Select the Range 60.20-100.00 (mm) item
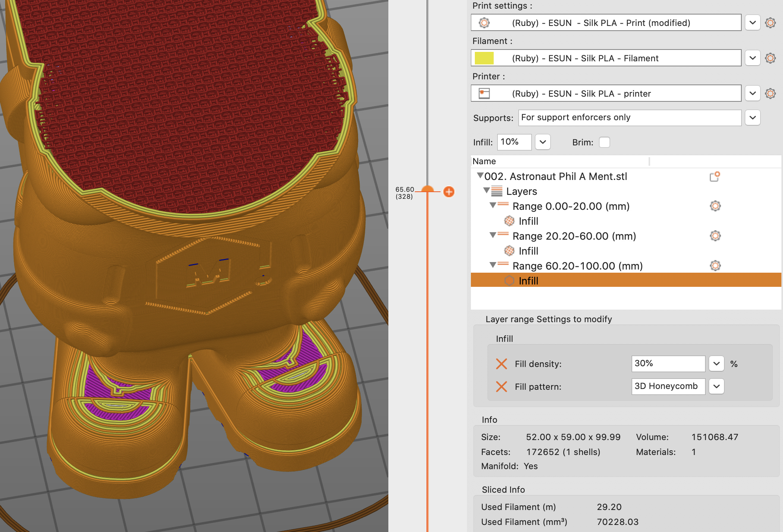Screen dimensions: 783x532 [x=577, y=266]
